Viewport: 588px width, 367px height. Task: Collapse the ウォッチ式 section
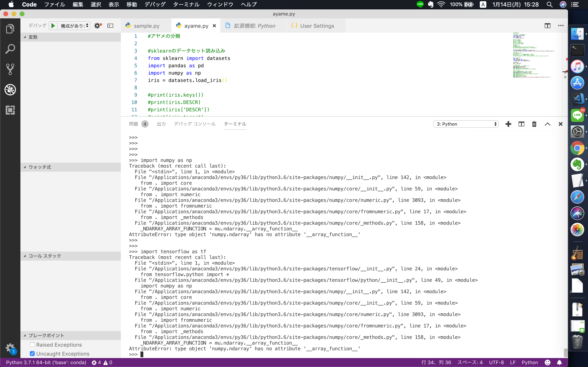40,167
